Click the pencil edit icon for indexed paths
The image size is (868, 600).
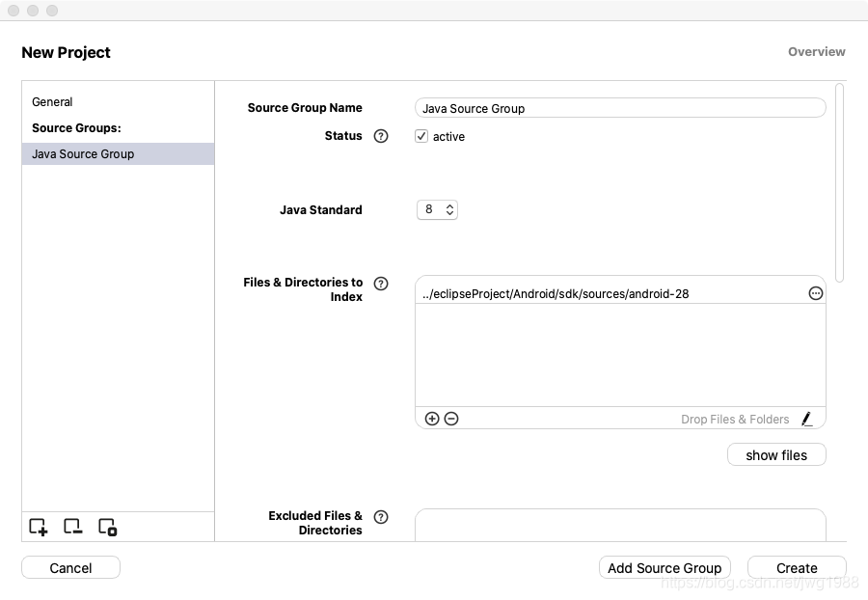807,419
